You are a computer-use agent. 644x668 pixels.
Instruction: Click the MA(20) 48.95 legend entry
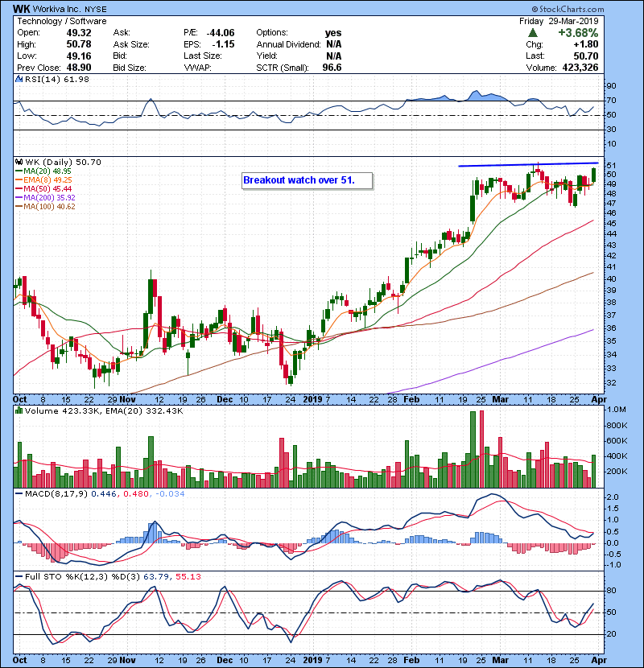coord(43,171)
